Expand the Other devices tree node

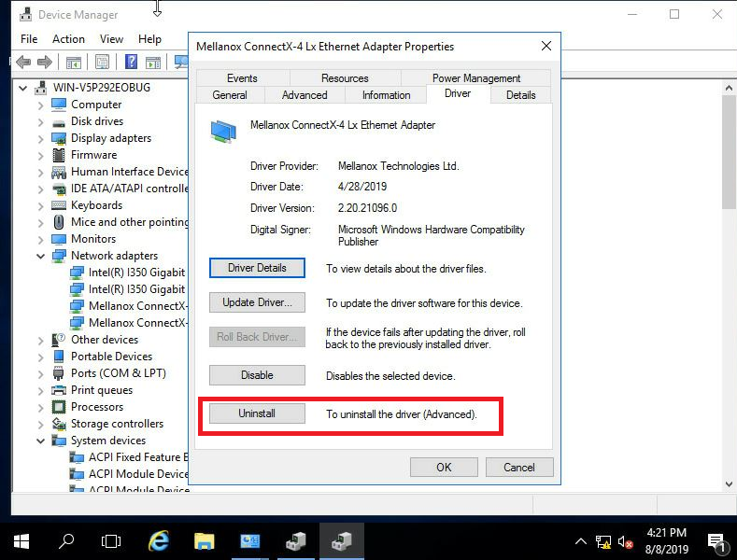[x=41, y=340]
